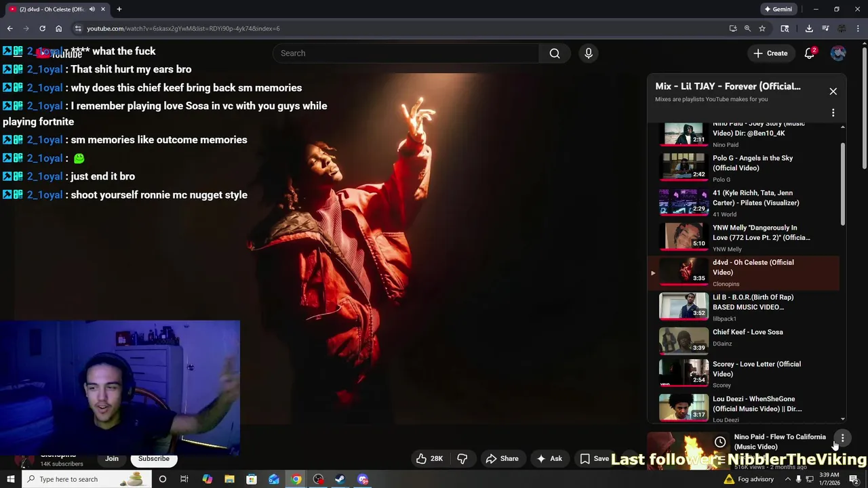Play Lou Deezi WhenSheGone thumbnail

[x=684, y=408]
